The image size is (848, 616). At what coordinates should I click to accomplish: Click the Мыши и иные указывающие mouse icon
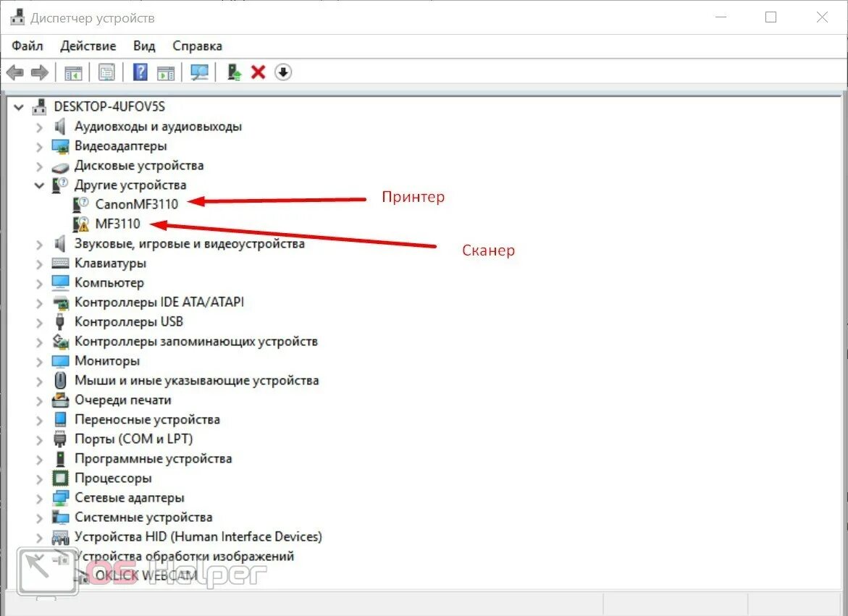click(60, 380)
